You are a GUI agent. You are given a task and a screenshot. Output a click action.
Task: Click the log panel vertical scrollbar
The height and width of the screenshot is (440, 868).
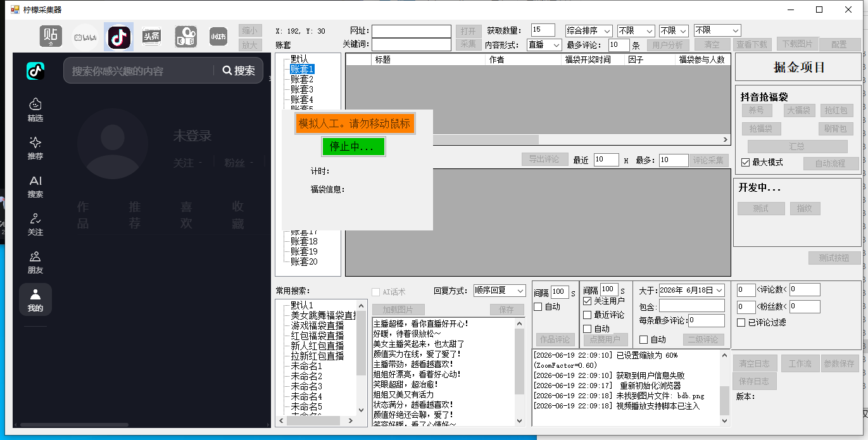pos(725,387)
